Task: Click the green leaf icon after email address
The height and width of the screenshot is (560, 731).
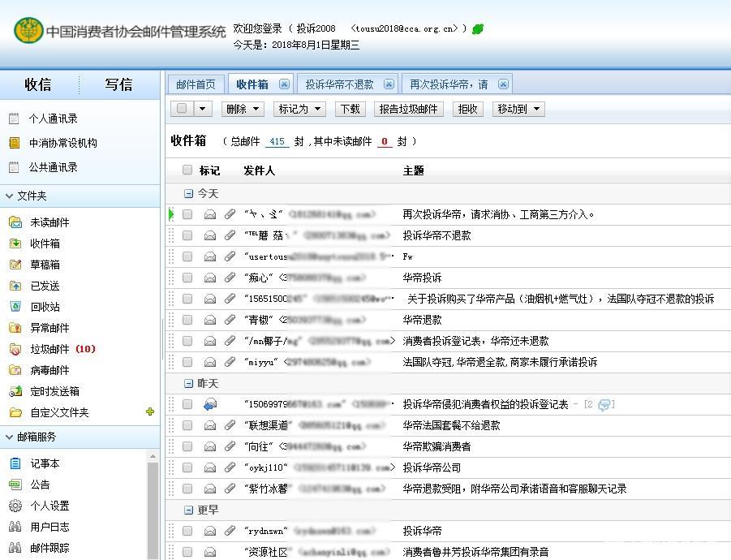Action: tap(478, 29)
